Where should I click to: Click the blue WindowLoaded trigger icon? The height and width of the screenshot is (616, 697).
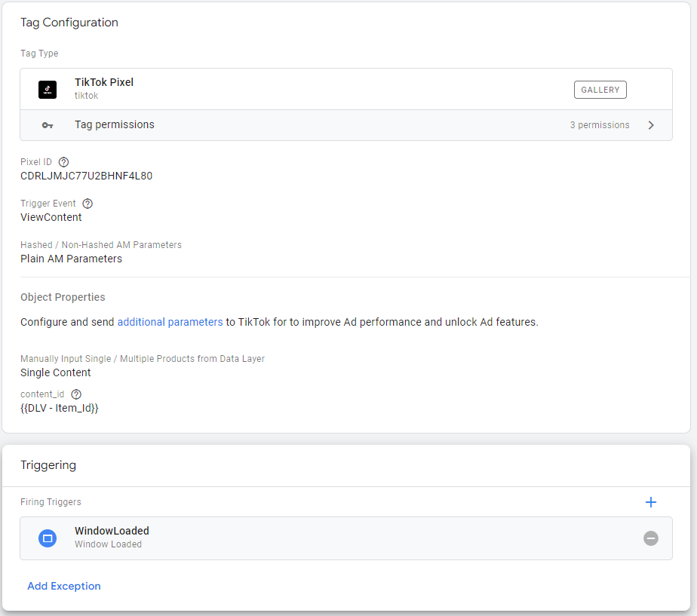pos(48,538)
